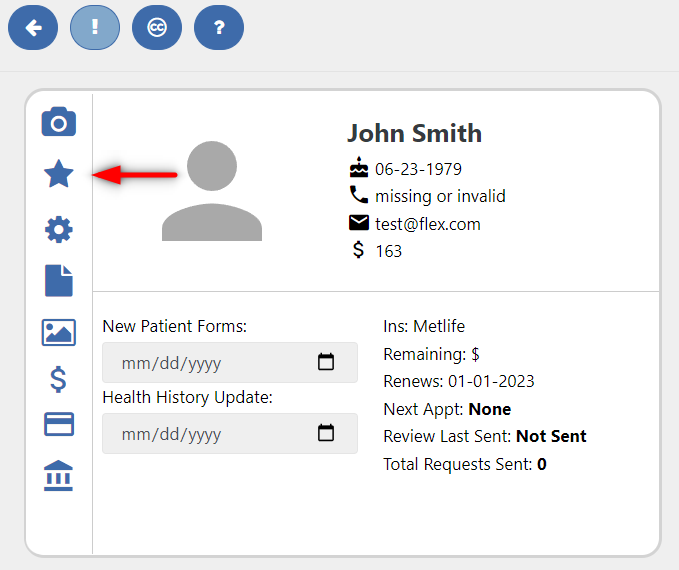Click the patient avatar placeholder
Viewport: 679px width, 570px height.
point(212,191)
